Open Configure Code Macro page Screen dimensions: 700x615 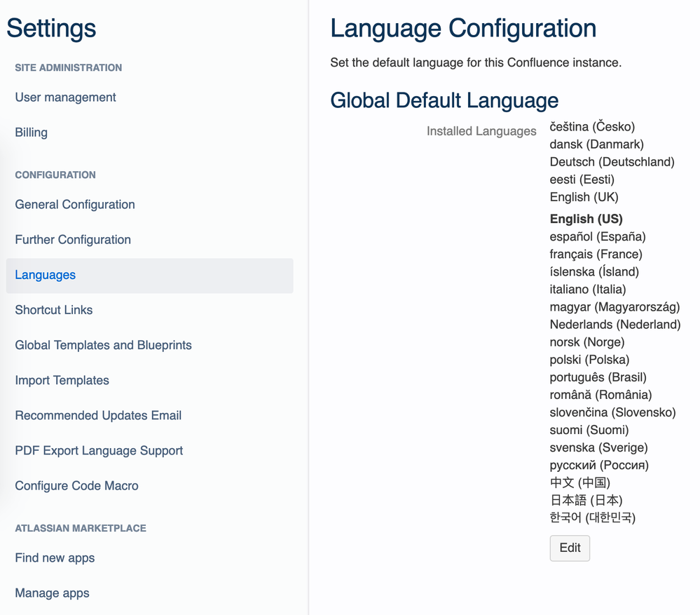[x=77, y=486]
